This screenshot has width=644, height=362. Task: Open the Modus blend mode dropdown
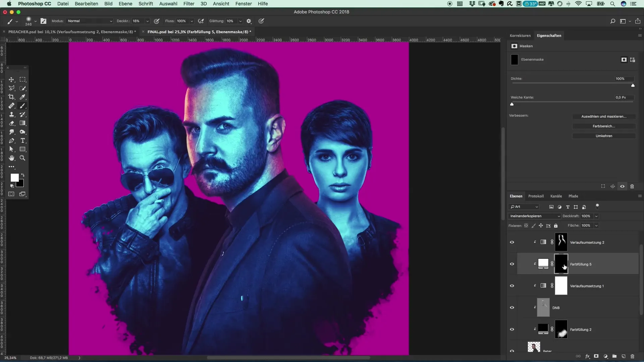pyautogui.click(x=90, y=21)
